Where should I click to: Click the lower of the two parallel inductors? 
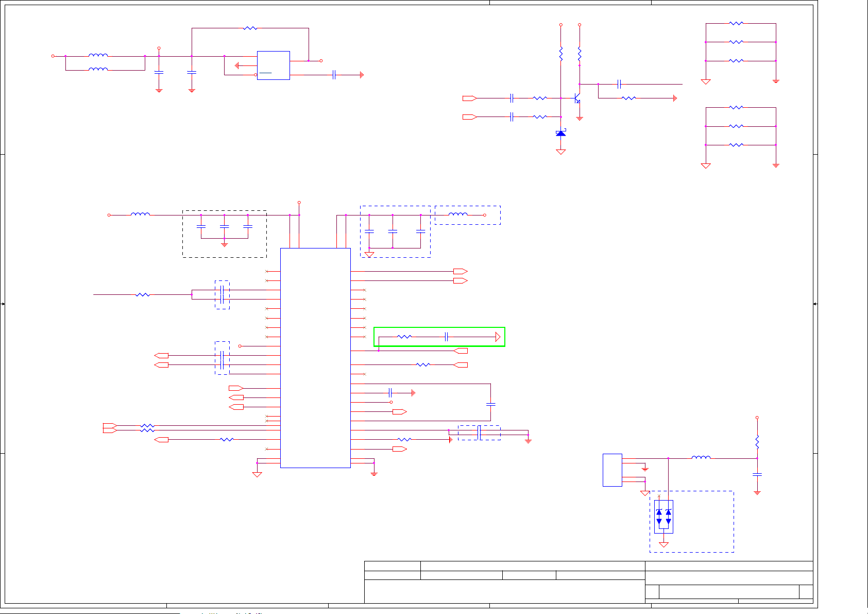[98, 70]
